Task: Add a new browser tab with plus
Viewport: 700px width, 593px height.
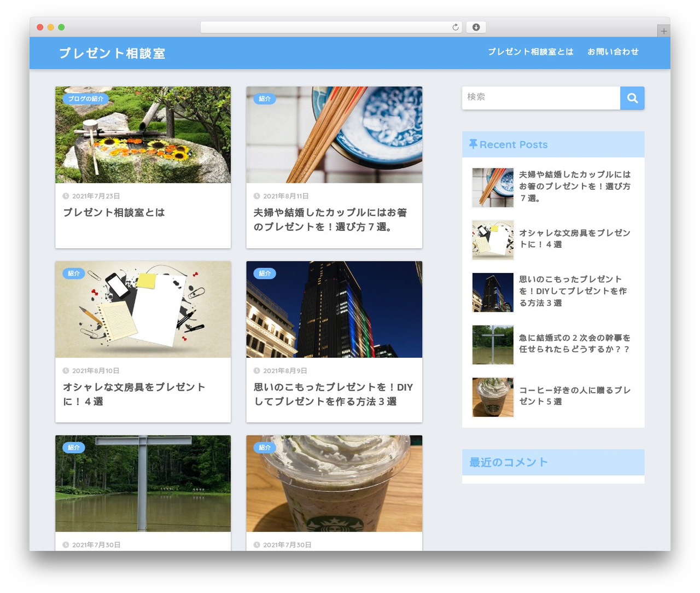Action: 663,31
